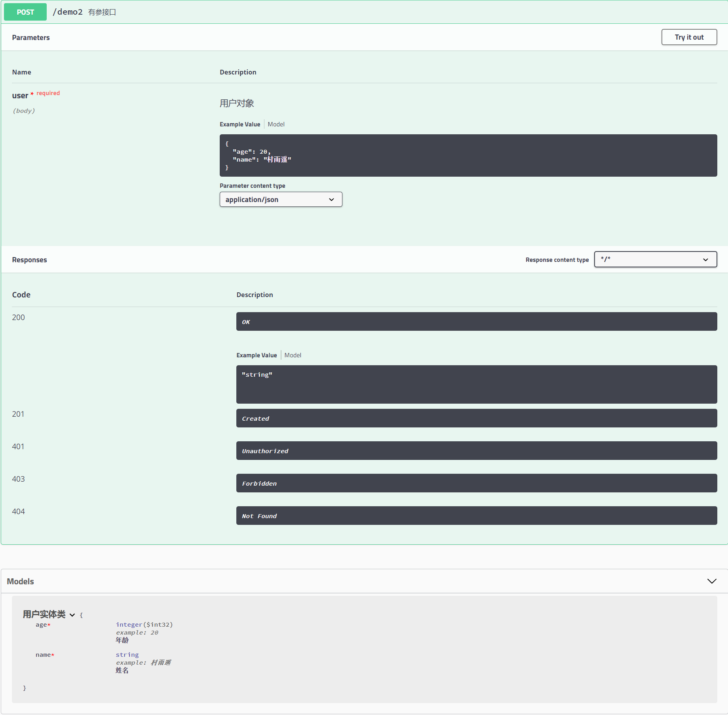Open the Response content type dropdown arrow

pos(705,259)
